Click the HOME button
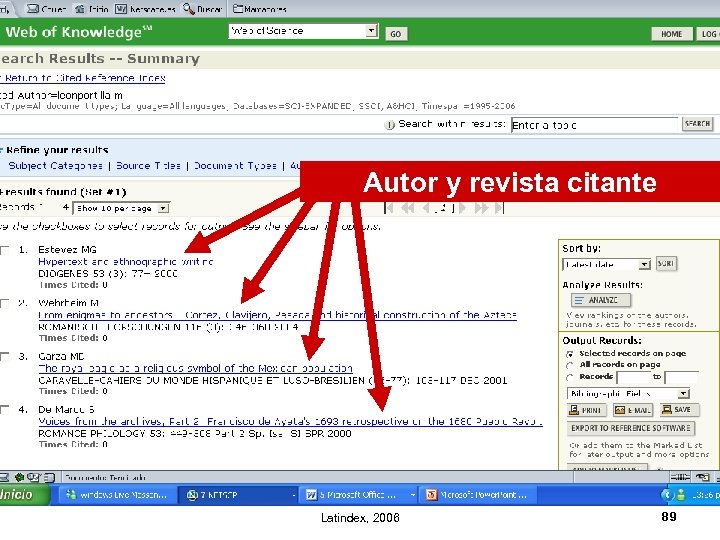This screenshot has width=720, height=540. [x=671, y=34]
